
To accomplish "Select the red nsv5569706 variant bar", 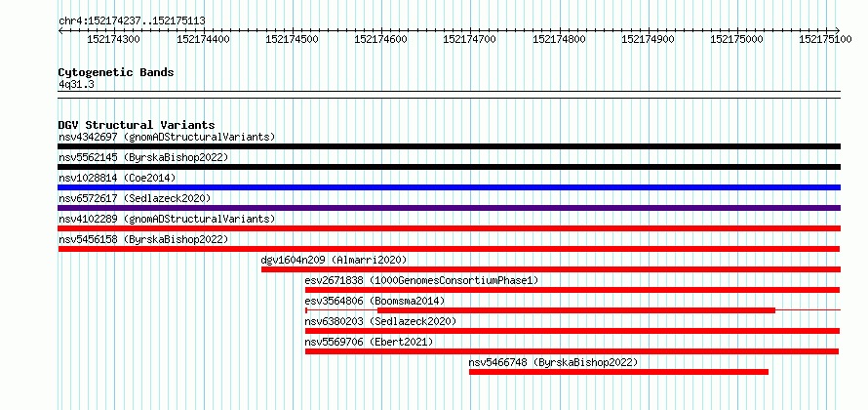I will click(572, 351).
